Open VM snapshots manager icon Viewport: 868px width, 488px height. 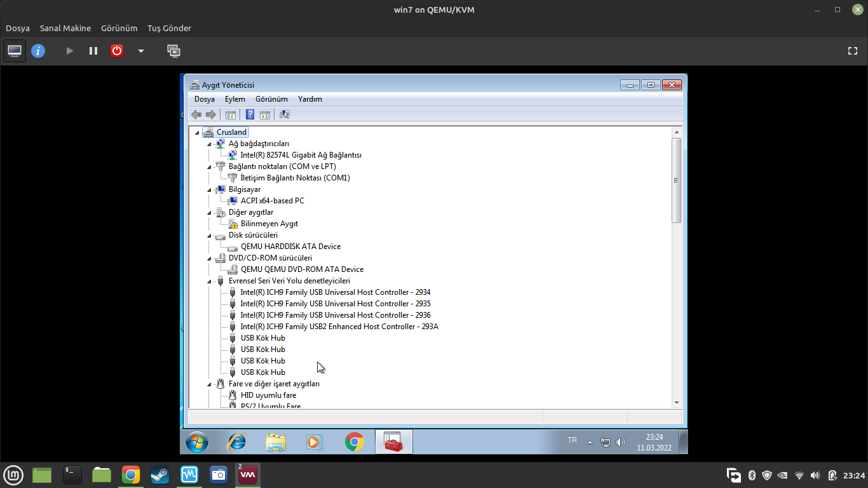tap(173, 51)
